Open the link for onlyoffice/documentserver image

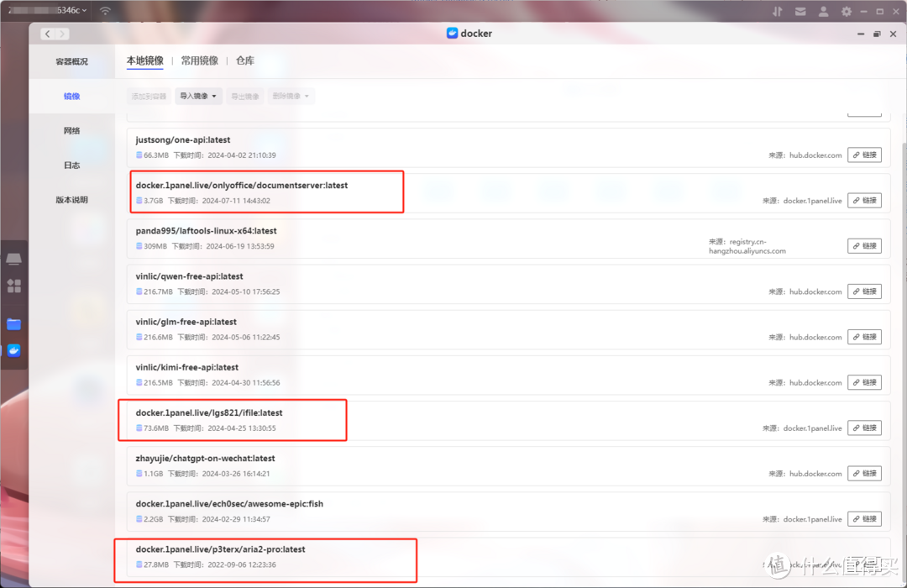click(864, 200)
